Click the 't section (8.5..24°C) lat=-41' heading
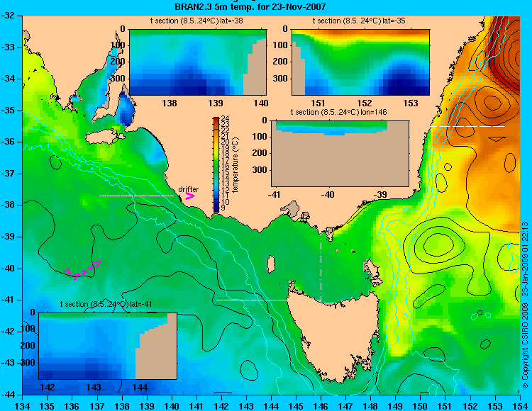This screenshot has height=411, width=532. (106, 304)
